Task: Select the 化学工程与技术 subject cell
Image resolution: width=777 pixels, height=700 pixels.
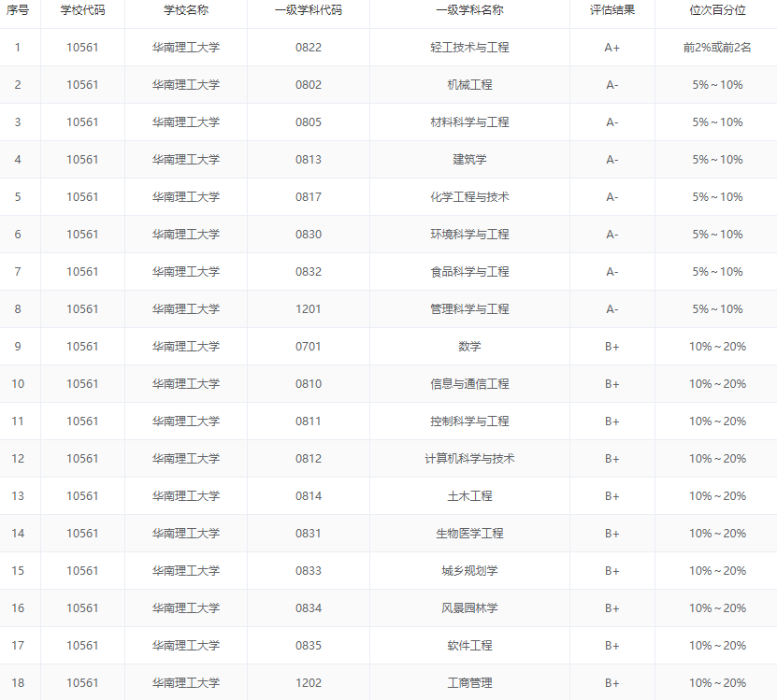Action: [x=469, y=196]
